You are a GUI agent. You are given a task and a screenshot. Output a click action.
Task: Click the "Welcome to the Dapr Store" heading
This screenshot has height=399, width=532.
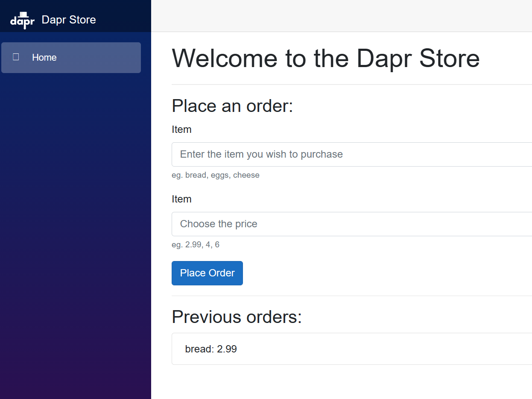(x=325, y=58)
